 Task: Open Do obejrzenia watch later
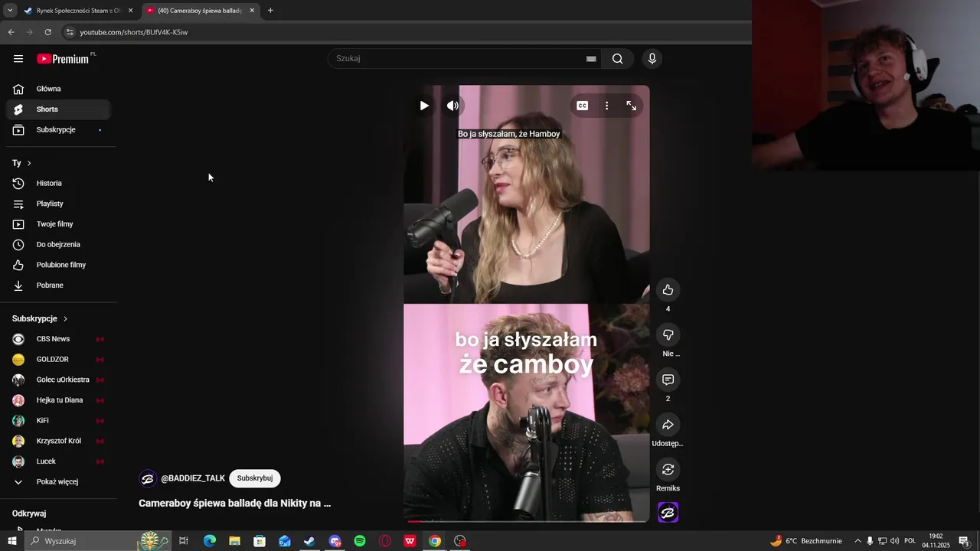click(58, 245)
